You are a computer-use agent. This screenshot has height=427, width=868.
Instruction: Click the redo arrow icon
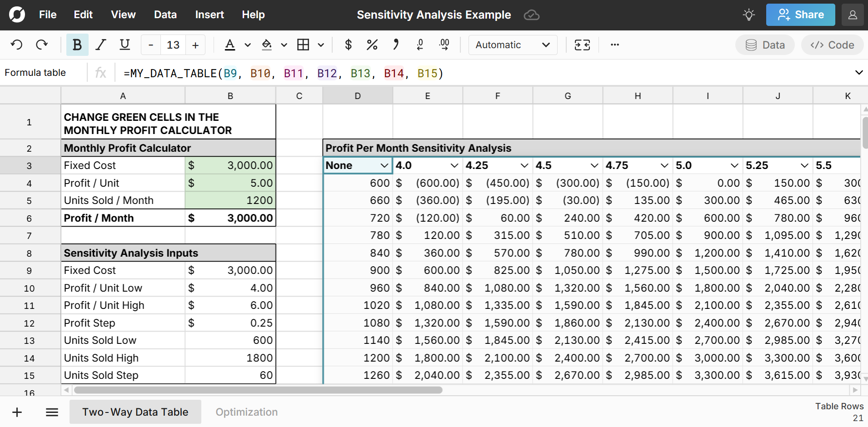42,45
